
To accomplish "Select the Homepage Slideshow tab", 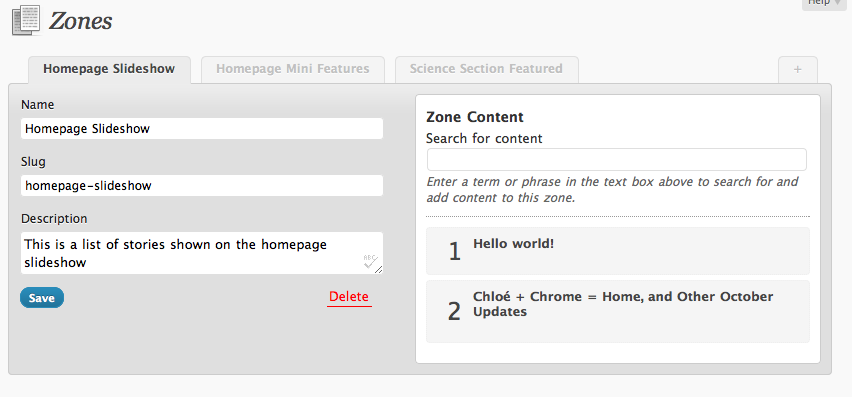I will coord(109,70).
